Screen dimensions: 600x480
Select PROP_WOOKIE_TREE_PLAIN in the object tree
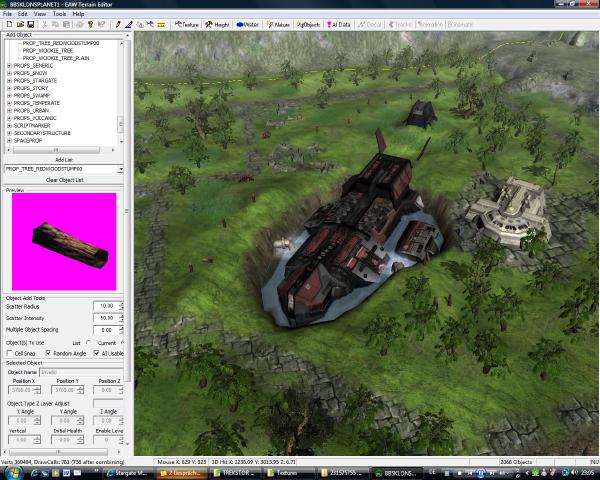pyautogui.click(x=56, y=58)
